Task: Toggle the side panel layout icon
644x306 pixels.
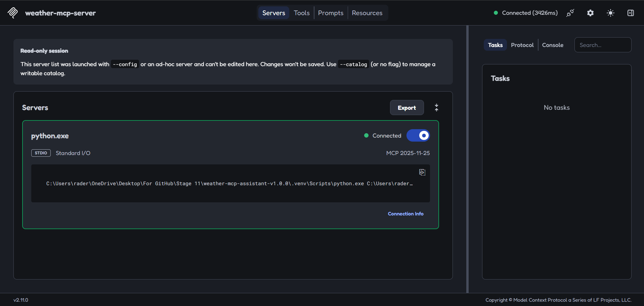Action: (x=631, y=13)
